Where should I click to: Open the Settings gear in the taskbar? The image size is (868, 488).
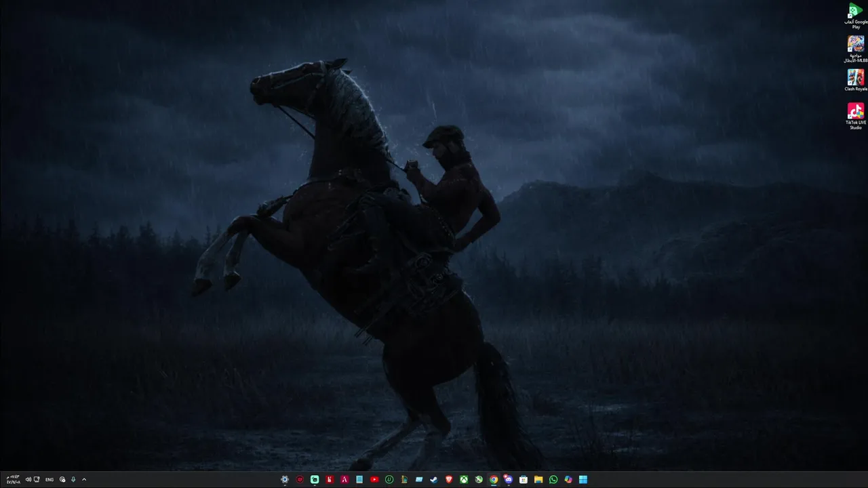285,479
